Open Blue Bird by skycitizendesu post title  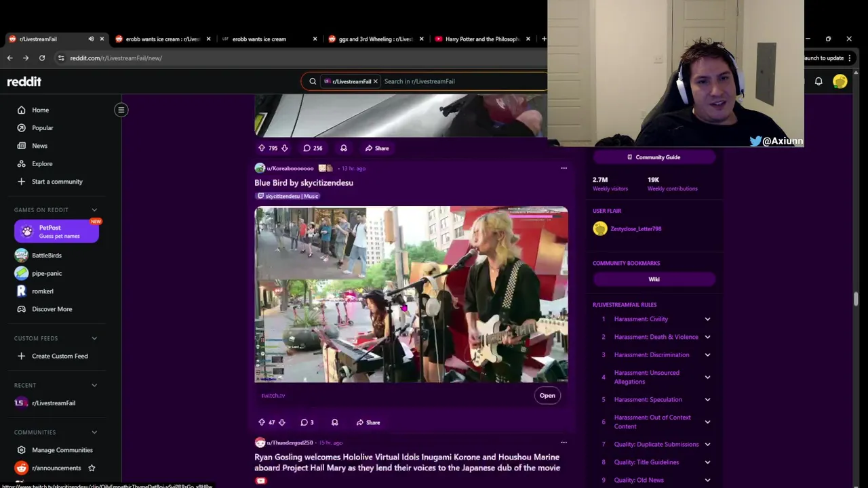[x=304, y=182]
